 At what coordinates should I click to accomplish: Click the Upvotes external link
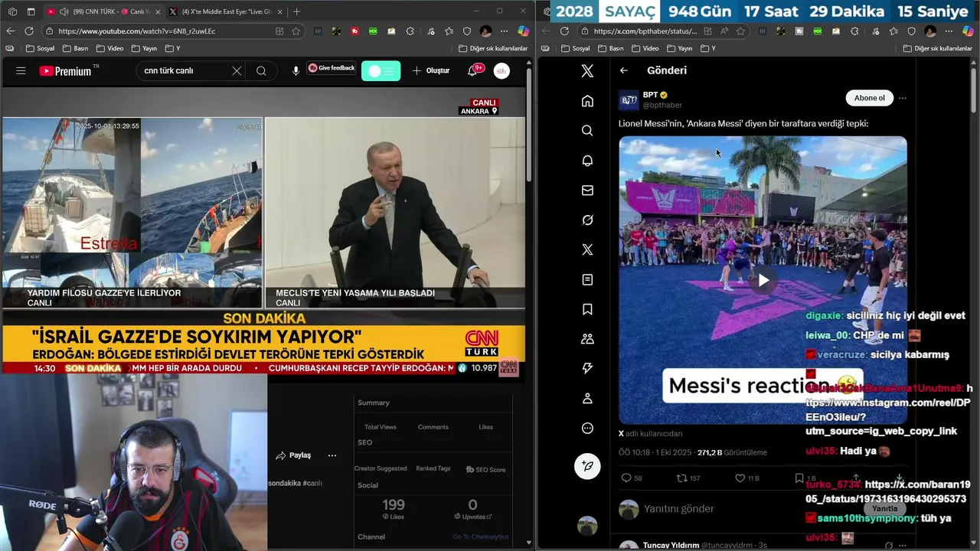[472, 517]
